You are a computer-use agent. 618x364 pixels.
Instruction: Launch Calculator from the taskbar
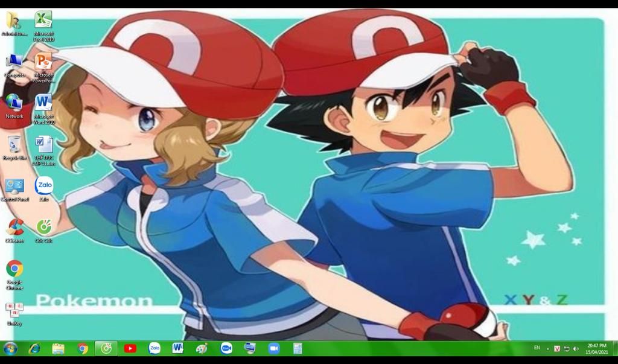tap(298, 349)
